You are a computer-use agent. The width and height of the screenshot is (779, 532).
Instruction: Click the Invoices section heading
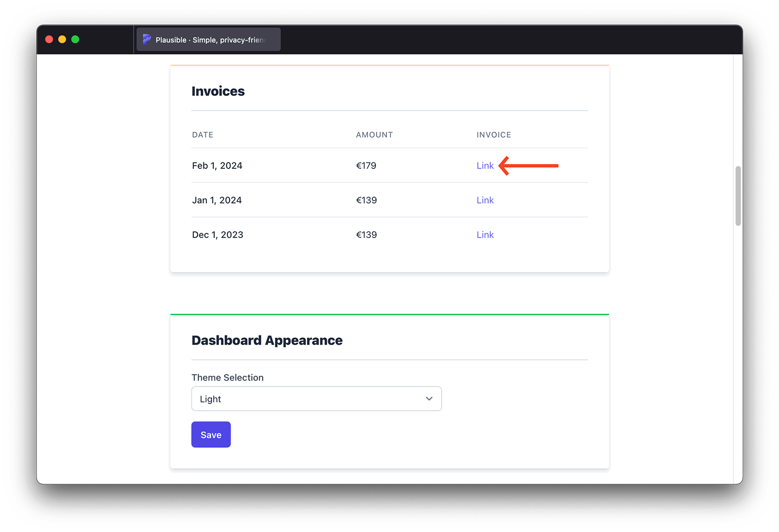tap(218, 91)
